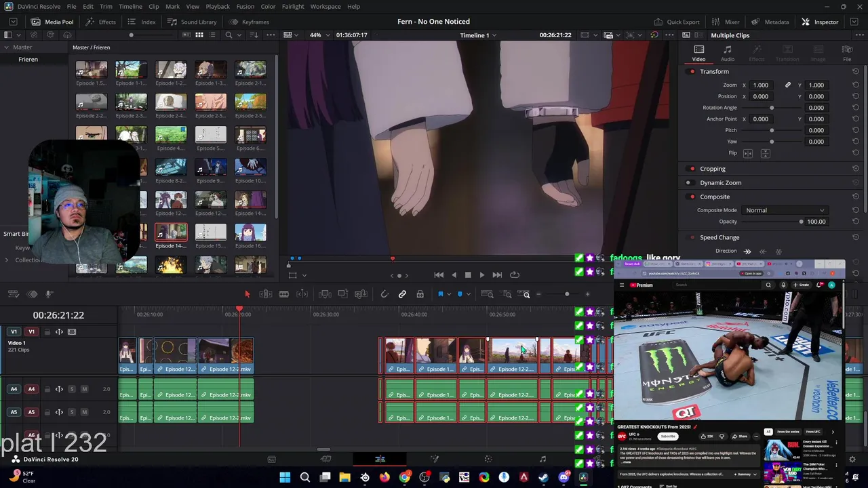Reset the Transform section
The height and width of the screenshot is (488, 868).
(x=856, y=72)
